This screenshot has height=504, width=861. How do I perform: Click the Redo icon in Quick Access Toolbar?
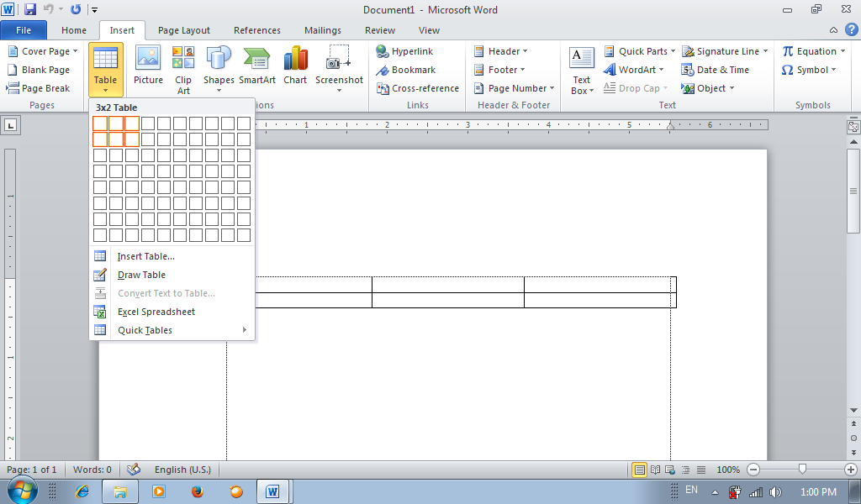point(76,9)
